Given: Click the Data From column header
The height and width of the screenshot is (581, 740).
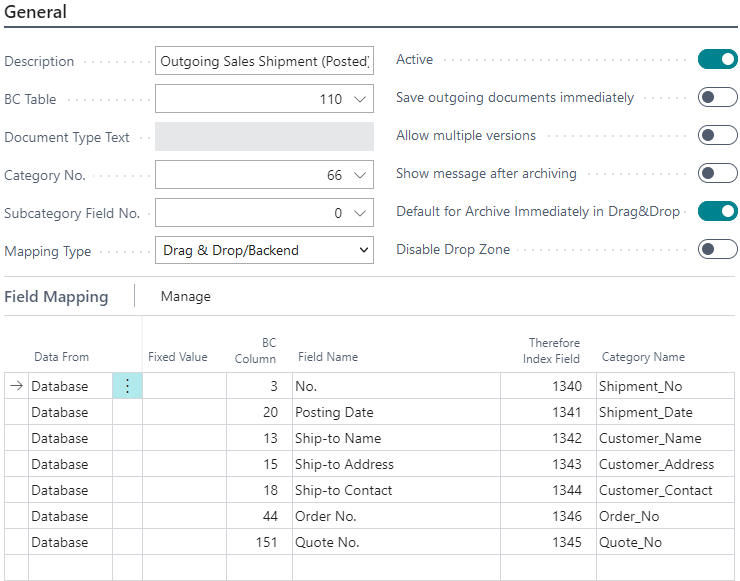Looking at the screenshot, I should (61, 357).
